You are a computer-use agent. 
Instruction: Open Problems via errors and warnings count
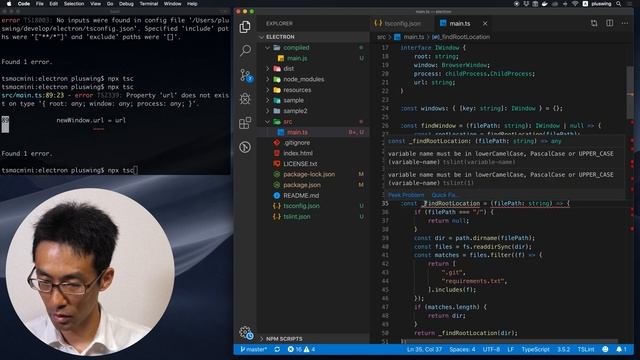(301, 349)
